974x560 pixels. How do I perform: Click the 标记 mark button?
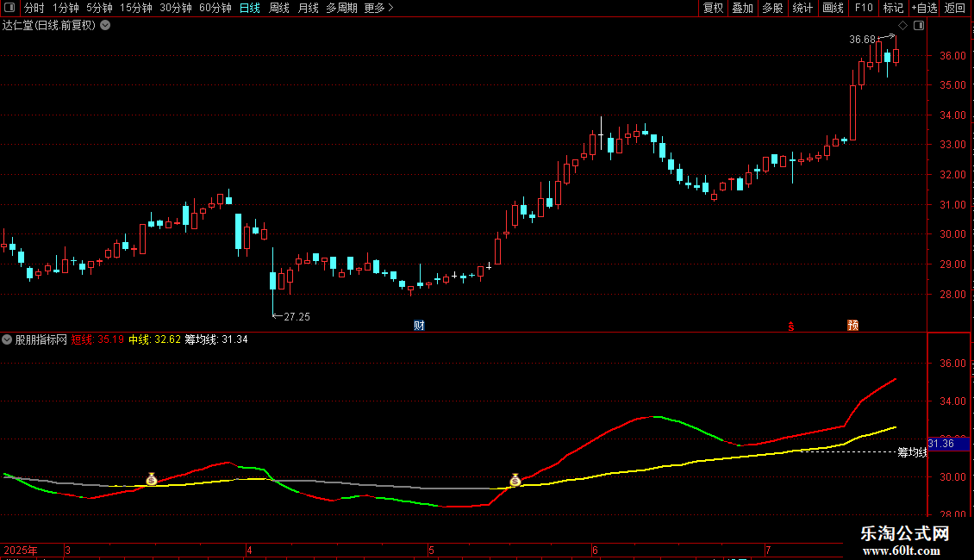point(893,8)
